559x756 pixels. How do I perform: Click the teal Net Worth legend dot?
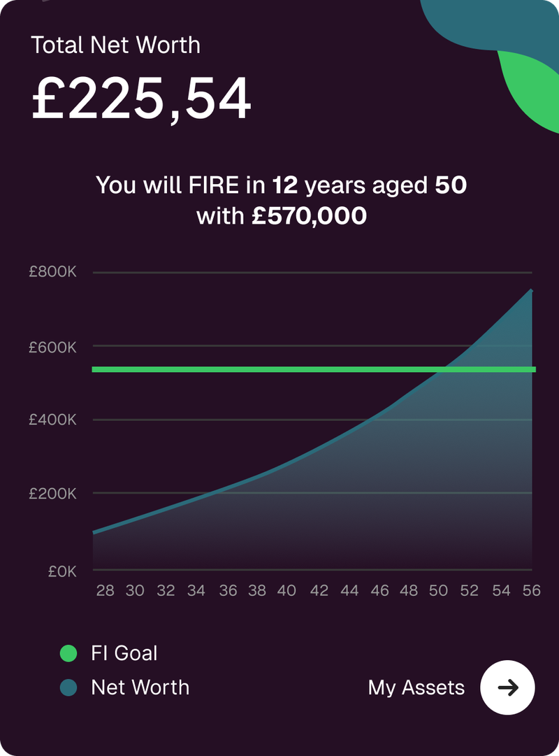click(x=68, y=687)
